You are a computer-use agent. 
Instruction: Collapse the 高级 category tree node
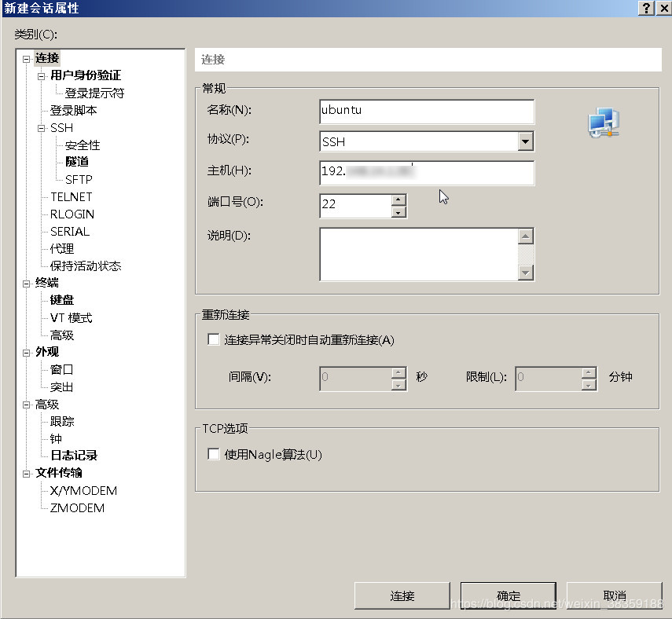click(27, 405)
